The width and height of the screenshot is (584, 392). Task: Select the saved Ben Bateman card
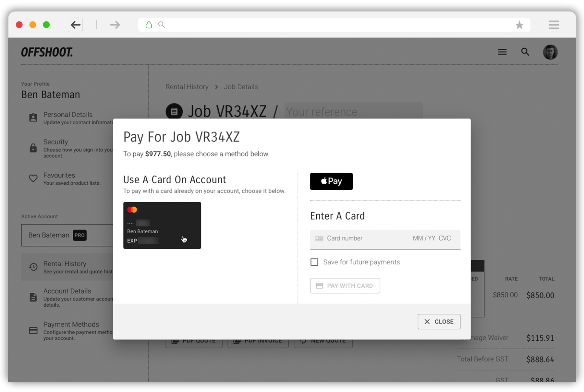click(x=162, y=226)
